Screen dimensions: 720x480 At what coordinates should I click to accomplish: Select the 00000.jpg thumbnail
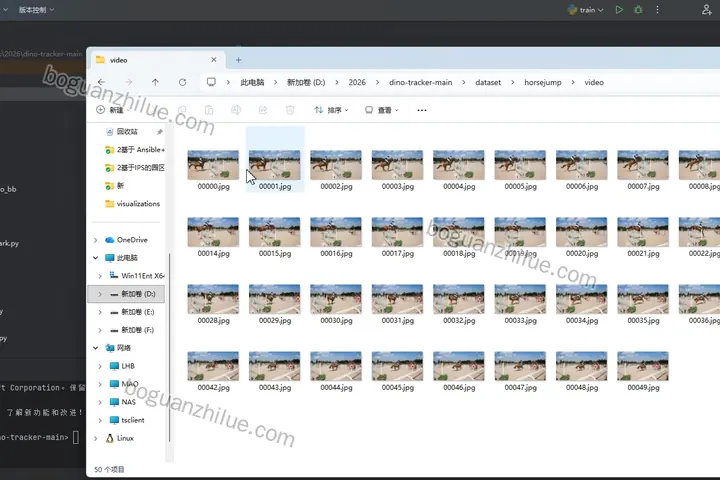(213, 165)
